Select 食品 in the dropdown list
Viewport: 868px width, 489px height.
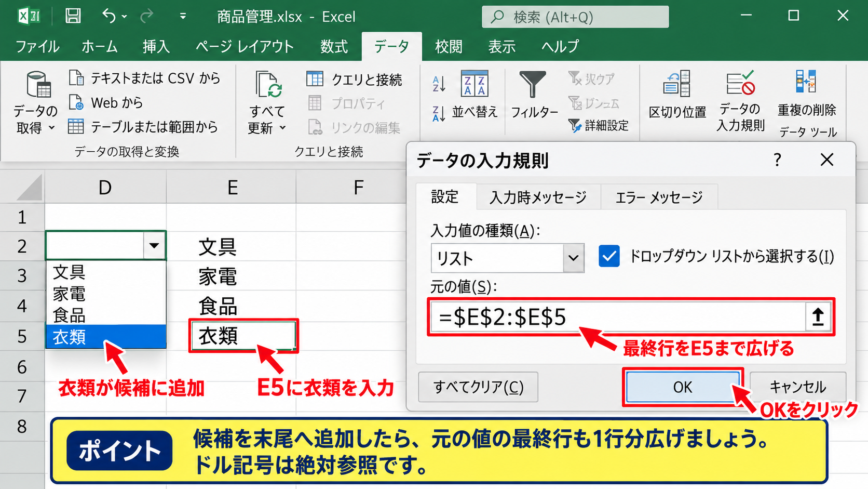point(106,315)
